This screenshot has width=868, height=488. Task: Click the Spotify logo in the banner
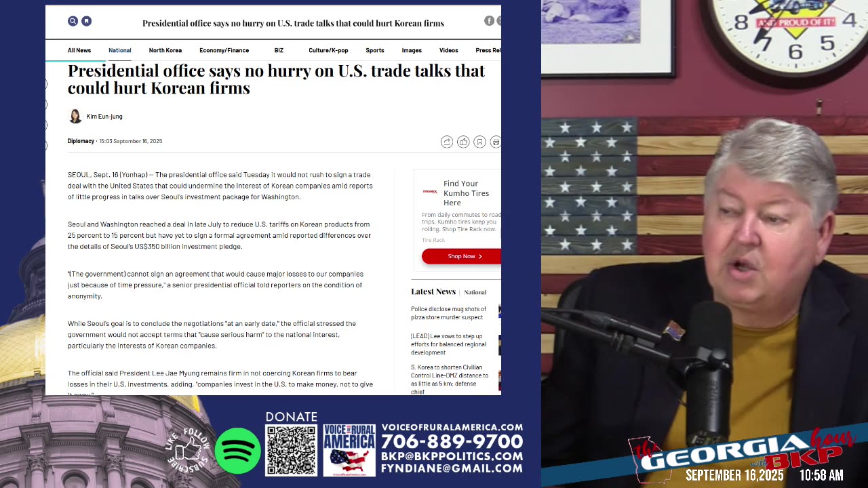click(238, 451)
